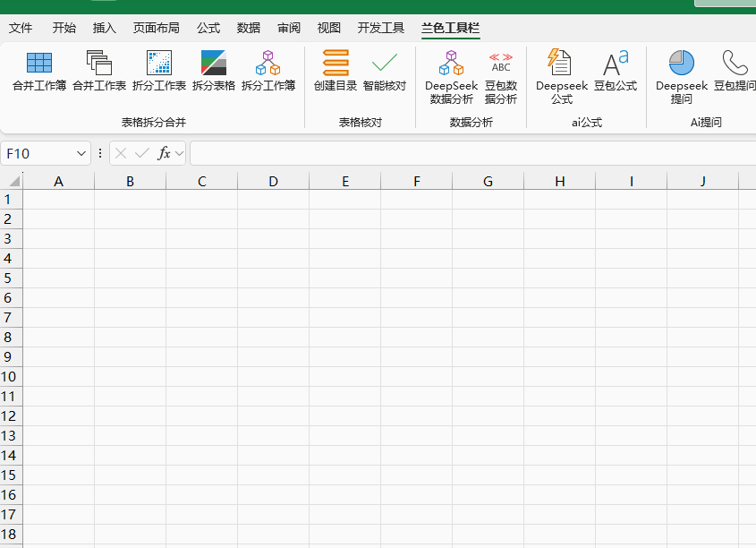Click the 表格拆分合并 group label
The image size is (756, 548).
(x=154, y=123)
